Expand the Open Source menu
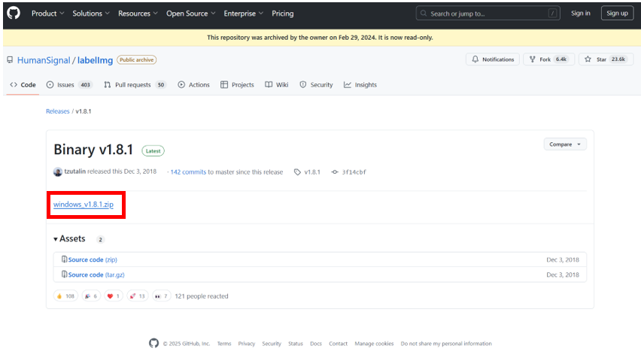This screenshot has width=641, height=364. (190, 14)
